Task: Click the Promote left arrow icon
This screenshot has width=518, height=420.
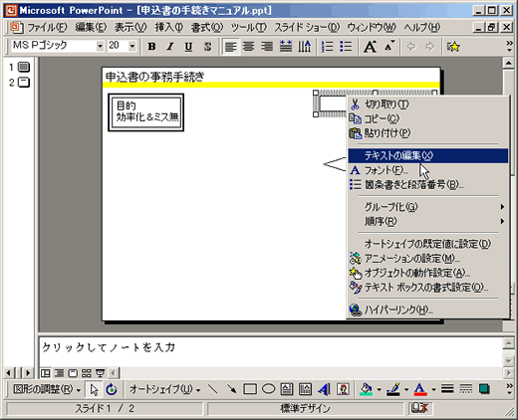Action: click(x=411, y=47)
